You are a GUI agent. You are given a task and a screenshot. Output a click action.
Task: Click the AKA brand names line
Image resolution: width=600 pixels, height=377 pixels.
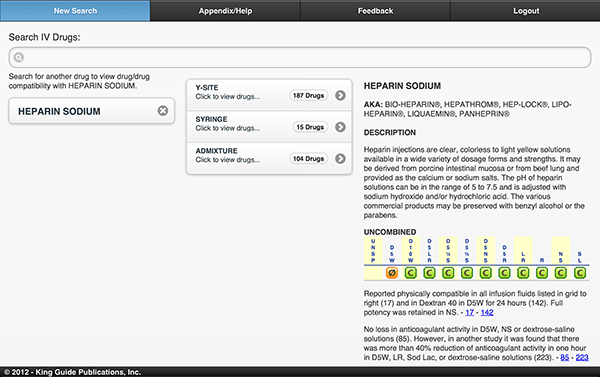[x=467, y=109]
